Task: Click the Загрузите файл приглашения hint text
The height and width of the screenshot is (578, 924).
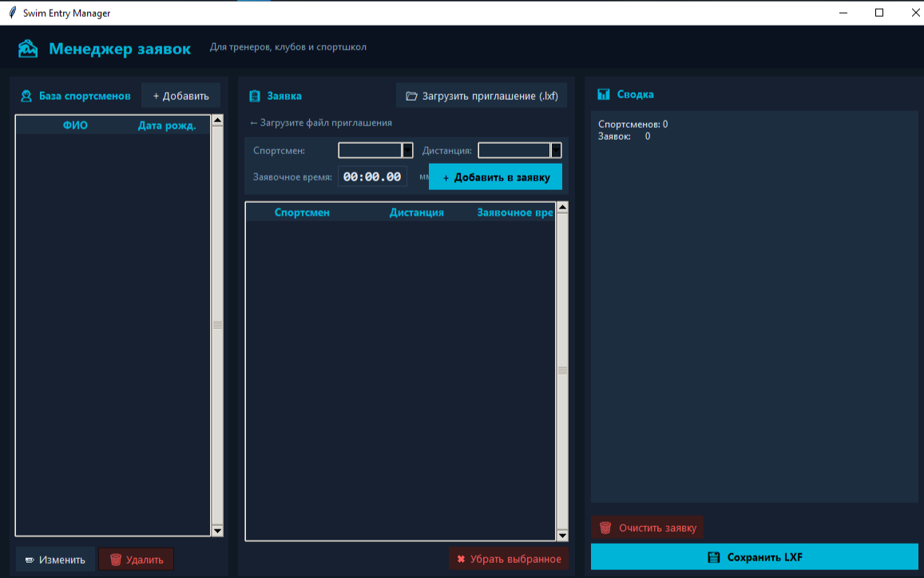Action: (320, 123)
